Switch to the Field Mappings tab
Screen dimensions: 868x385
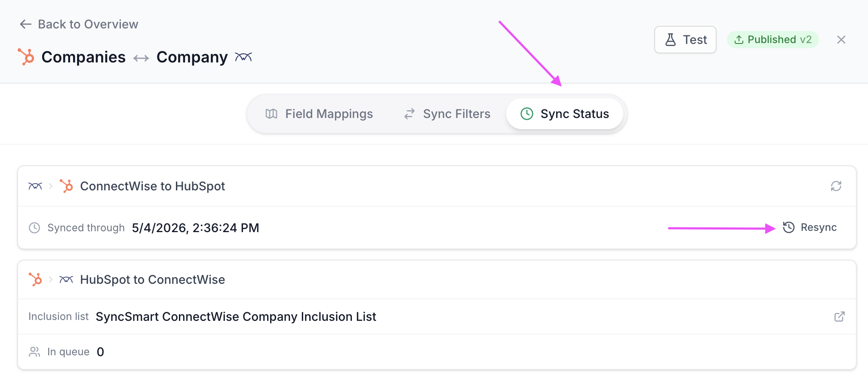coord(319,114)
